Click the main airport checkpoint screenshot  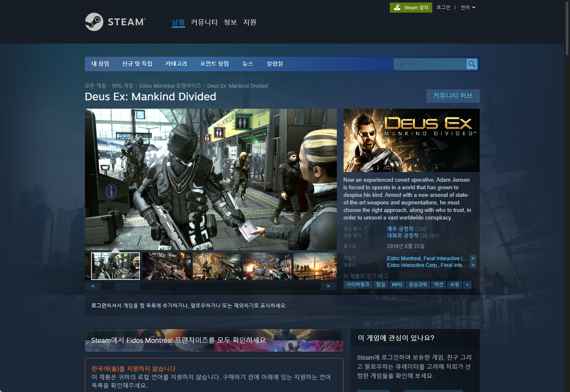tap(211, 179)
